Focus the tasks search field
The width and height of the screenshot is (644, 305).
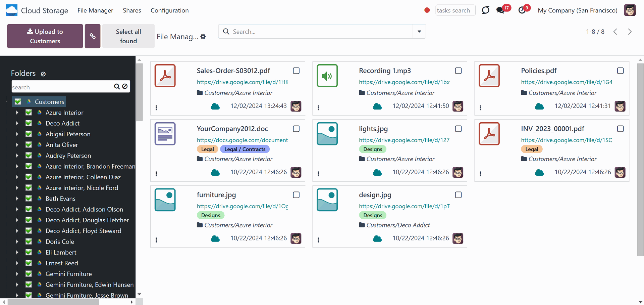coord(455,10)
